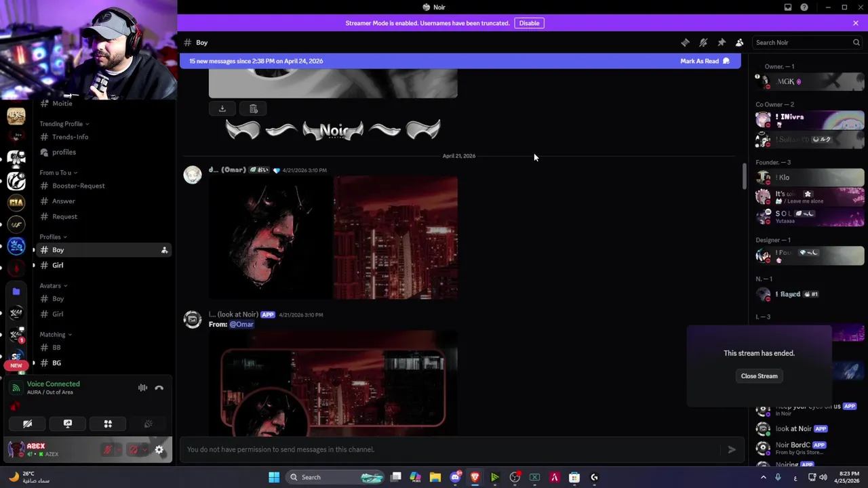Click Close Stream button
The height and width of the screenshot is (488, 868).
pyautogui.click(x=759, y=376)
